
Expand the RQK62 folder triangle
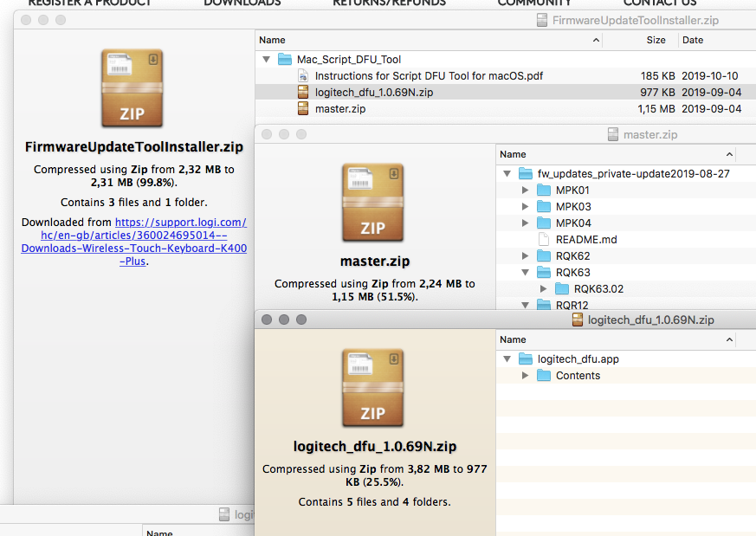click(x=525, y=255)
